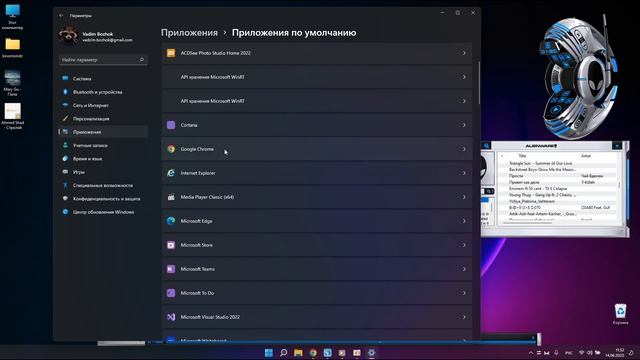Click the microphone icon in system tray
The width and height of the screenshot is (640, 360).
tap(556, 353)
